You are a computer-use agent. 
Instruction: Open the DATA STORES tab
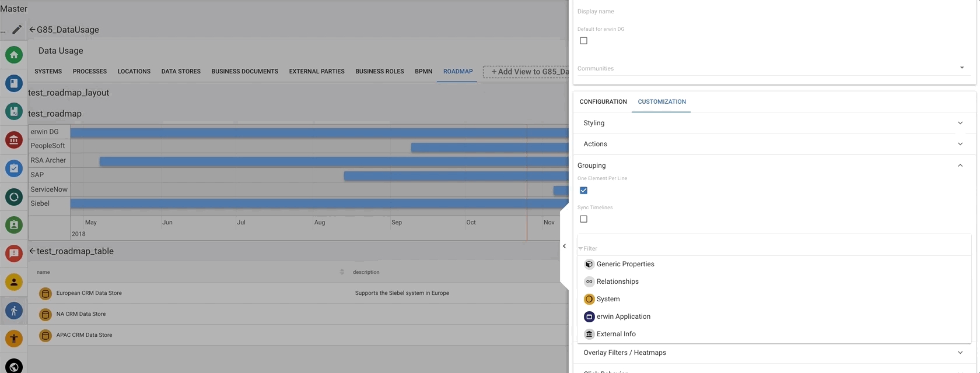click(x=181, y=72)
